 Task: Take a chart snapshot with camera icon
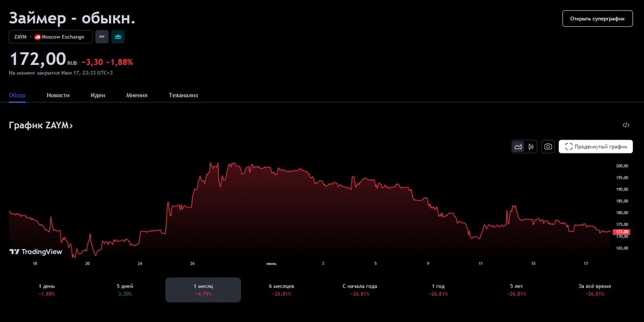point(548,147)
